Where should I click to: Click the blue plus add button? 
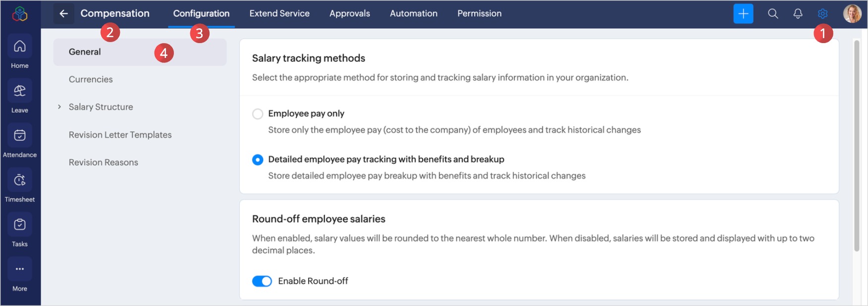(743, 13)
